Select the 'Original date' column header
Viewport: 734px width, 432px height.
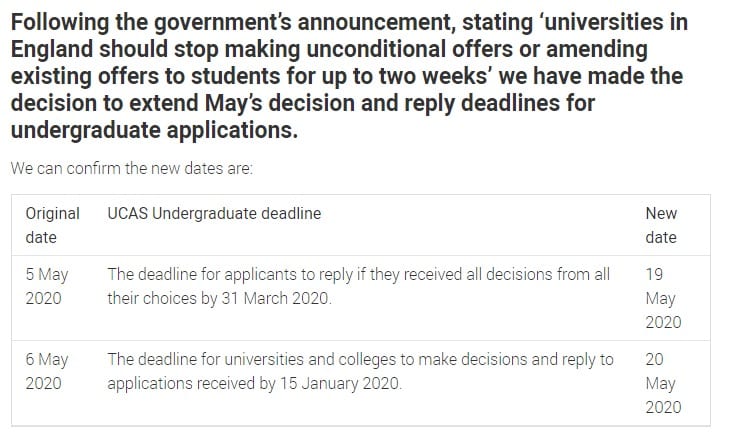[52, 225]
